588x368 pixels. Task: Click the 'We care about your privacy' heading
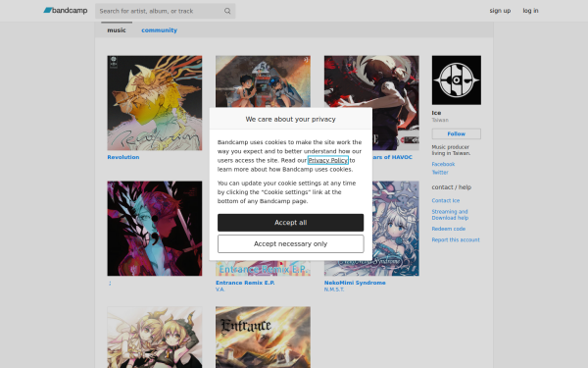tap(291, 119)
